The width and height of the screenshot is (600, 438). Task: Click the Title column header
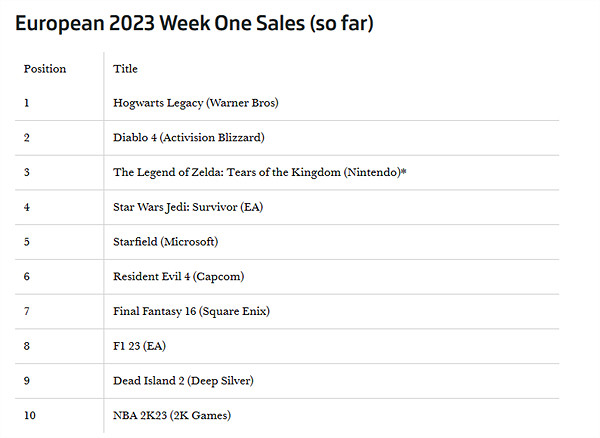pos(125,69)
